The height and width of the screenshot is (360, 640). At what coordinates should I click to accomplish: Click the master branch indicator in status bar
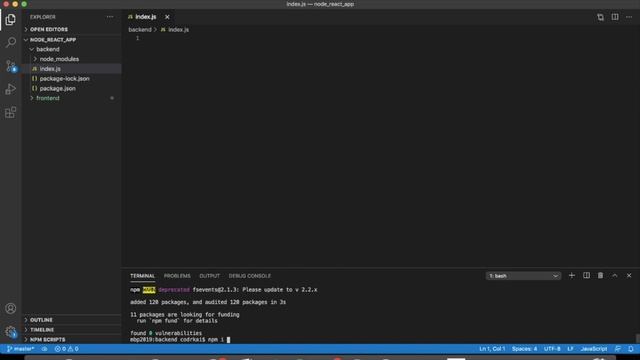coord(20,349)
